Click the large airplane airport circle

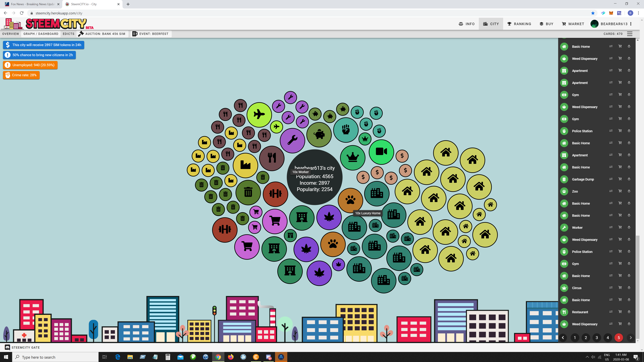pos(259,115)
